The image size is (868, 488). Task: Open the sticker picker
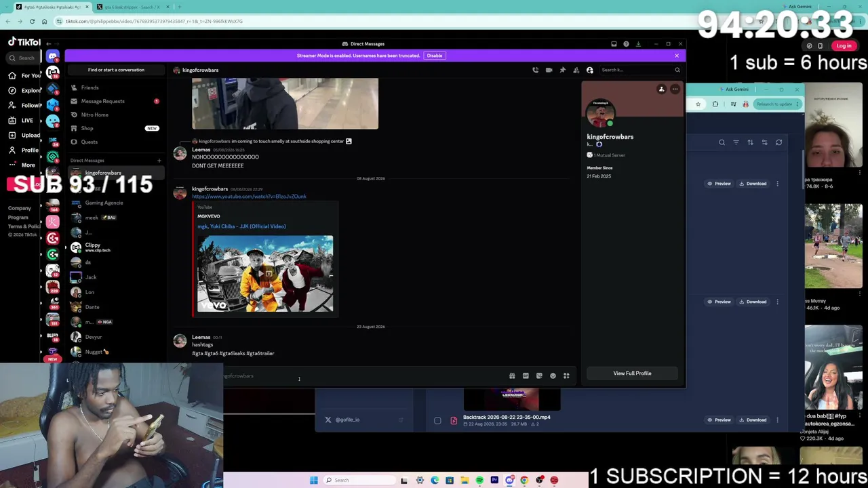coord(539,375)
